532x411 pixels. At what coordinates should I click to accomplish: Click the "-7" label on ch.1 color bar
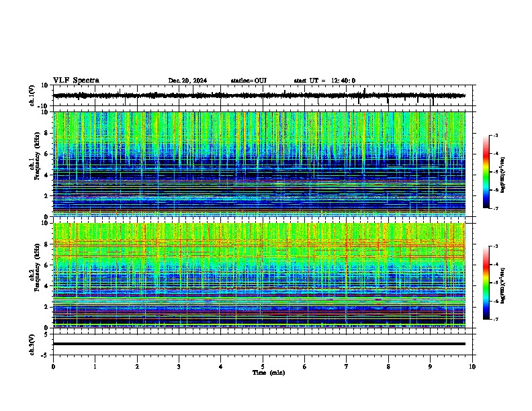click(x=496, y=208)
